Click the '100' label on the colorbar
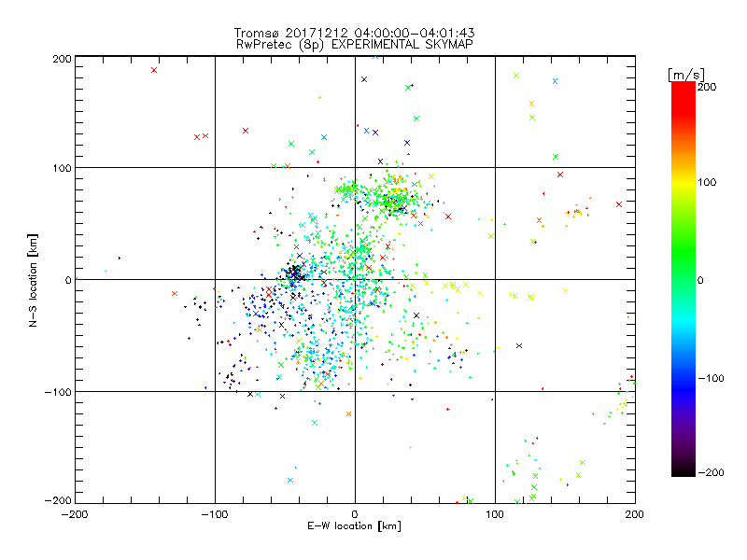Viewport: 747px width, 560px height. point(707,182)
